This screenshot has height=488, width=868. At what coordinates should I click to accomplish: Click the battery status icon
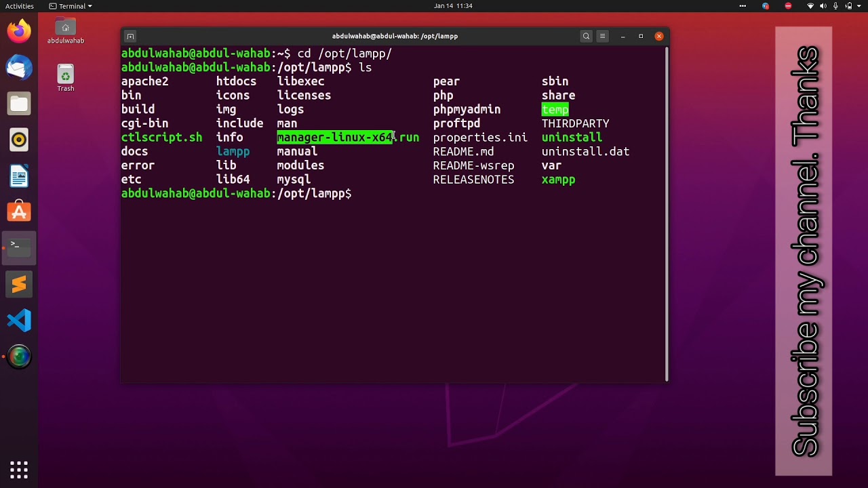[849, 6]
